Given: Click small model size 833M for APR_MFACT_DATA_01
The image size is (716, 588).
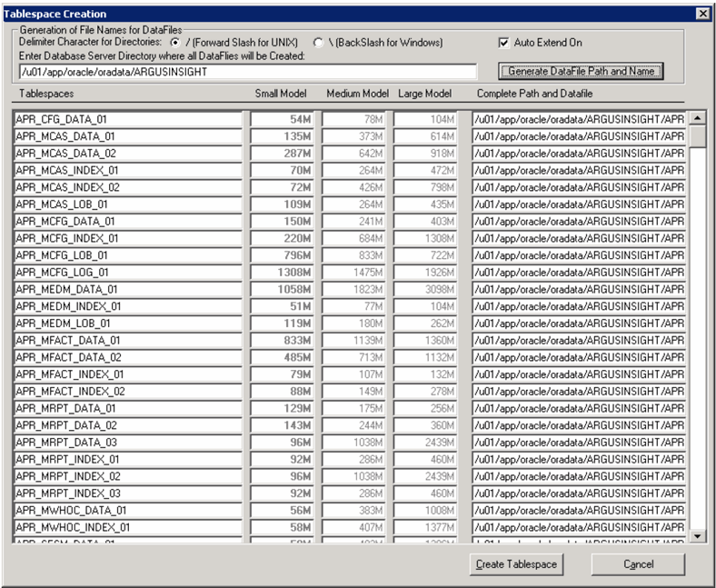Looking at the screenshot, I should pyautogui.click(x=282, y=341).
